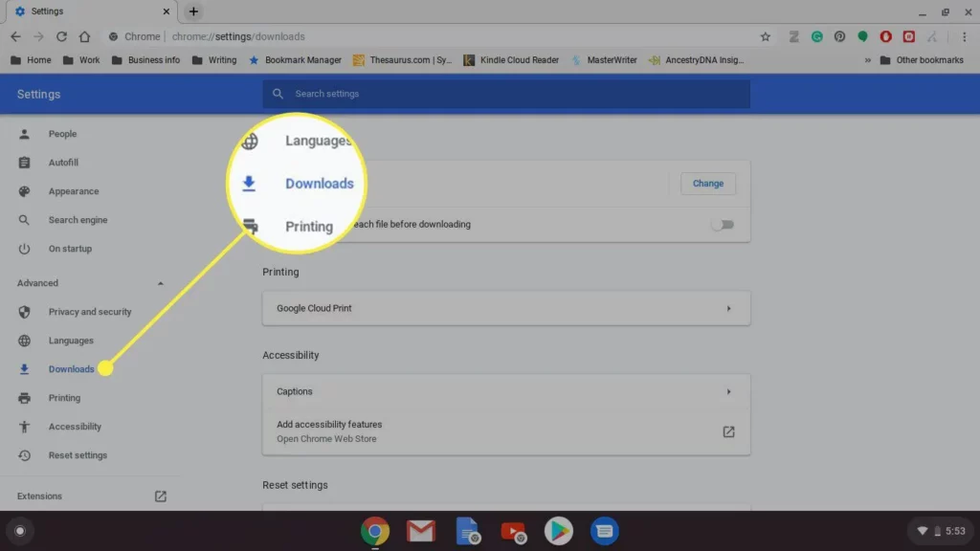980x551 pixels.
Task: Click the Add accessibility features row text
Action: (x=329, y=424)
